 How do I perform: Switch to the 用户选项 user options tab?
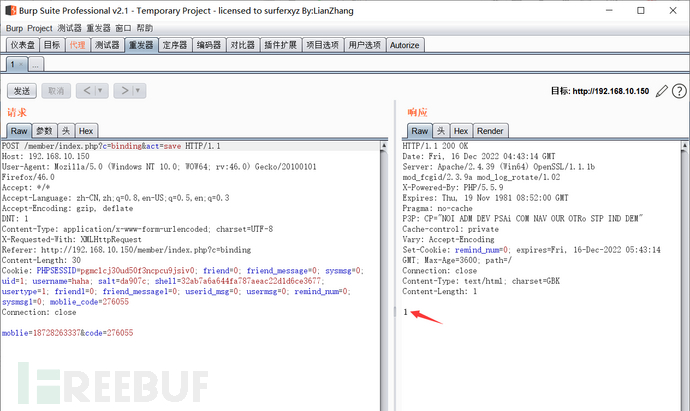[x=364, y=45]
